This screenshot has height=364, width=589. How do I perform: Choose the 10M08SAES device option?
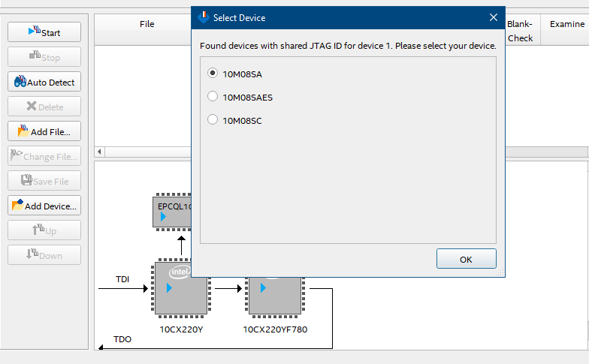(x=213, y=97)
